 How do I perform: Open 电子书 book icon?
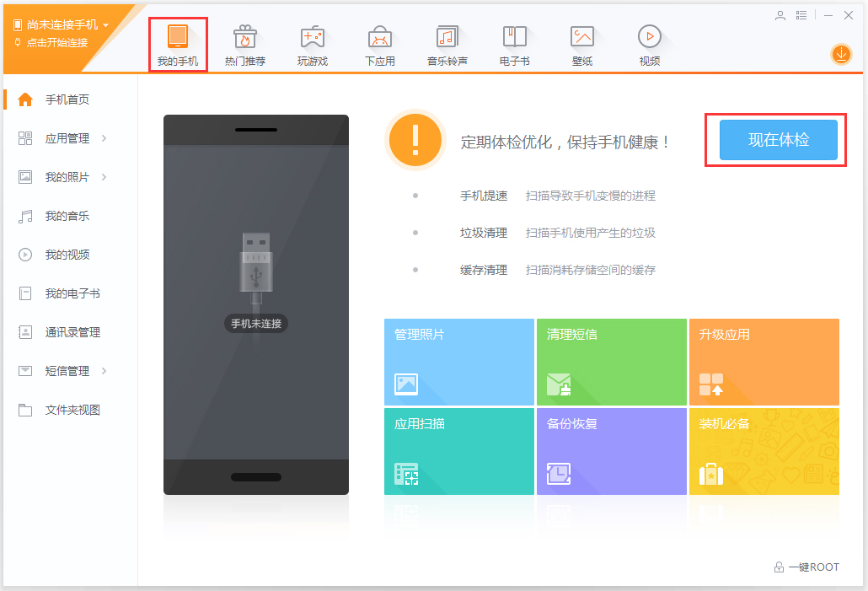pos(514,36)
